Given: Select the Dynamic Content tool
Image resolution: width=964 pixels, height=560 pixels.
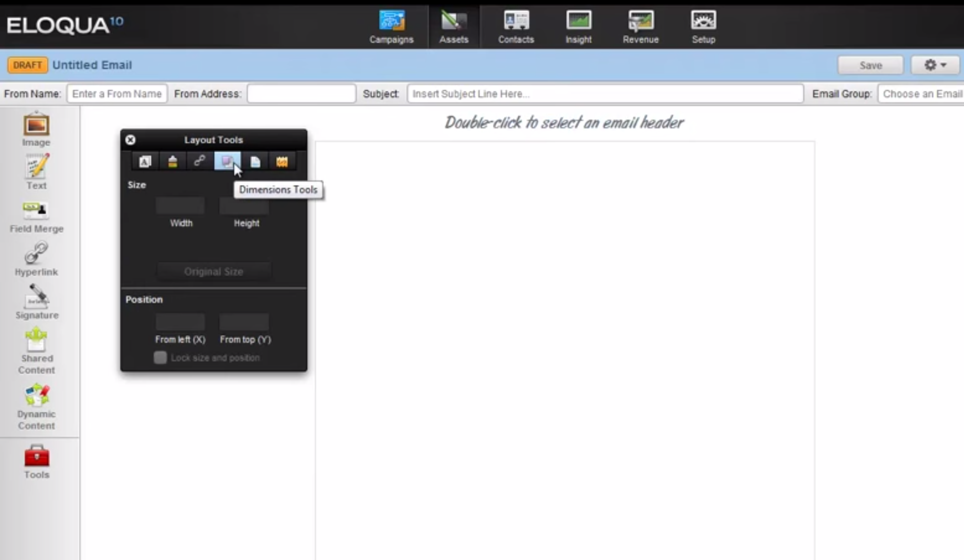Looking at the screenshot, I should point(36,407).
